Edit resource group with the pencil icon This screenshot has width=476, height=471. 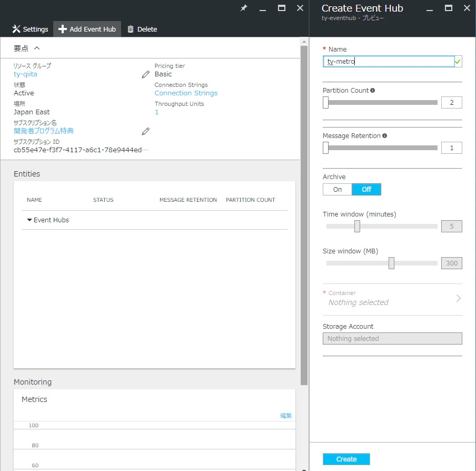pos(146,74)
